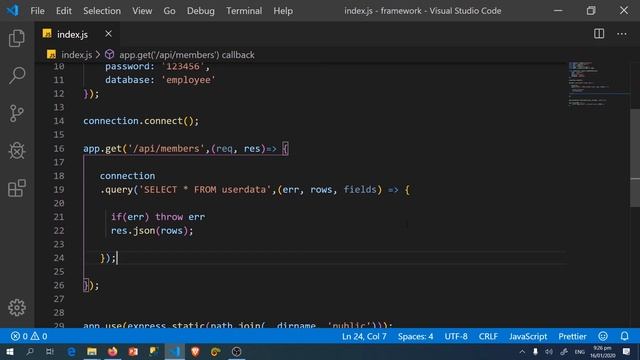Open the Debug view in activity bar

click(17, 151)
